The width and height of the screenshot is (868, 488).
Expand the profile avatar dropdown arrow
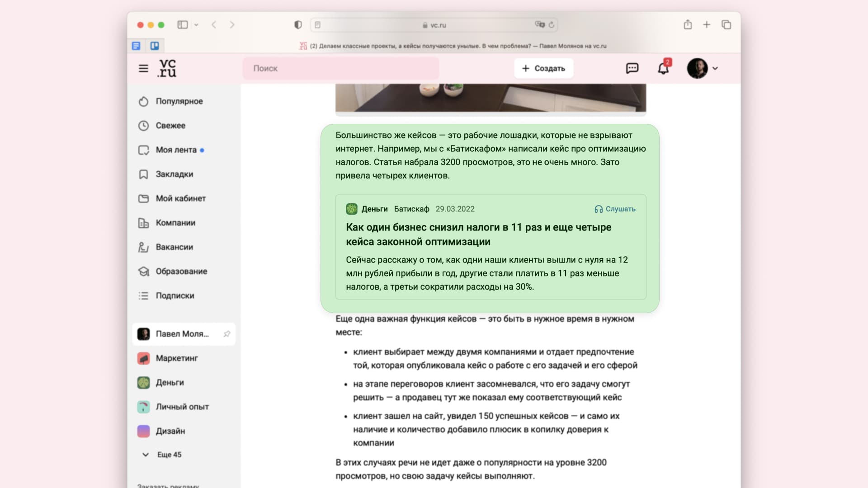click(x=715, y=69)
